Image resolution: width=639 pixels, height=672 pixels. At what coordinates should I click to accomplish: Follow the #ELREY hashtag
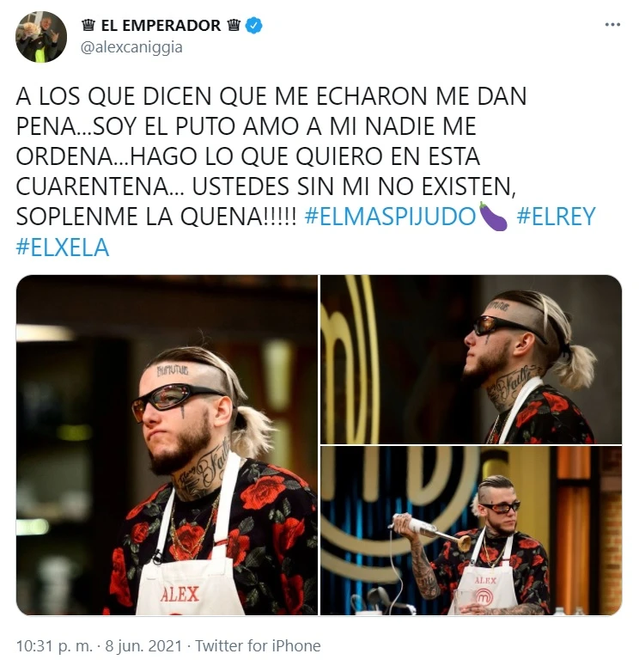556,217
